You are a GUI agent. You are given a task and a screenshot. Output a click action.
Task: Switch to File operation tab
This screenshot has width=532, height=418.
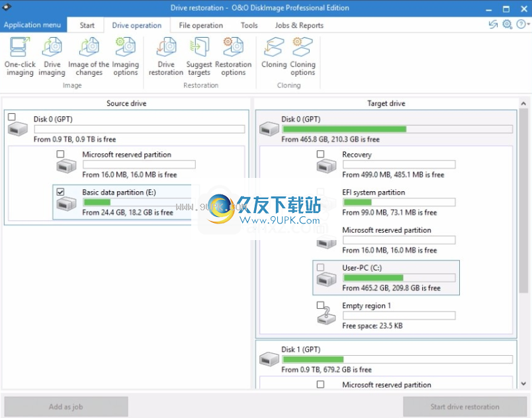point(201,25)
